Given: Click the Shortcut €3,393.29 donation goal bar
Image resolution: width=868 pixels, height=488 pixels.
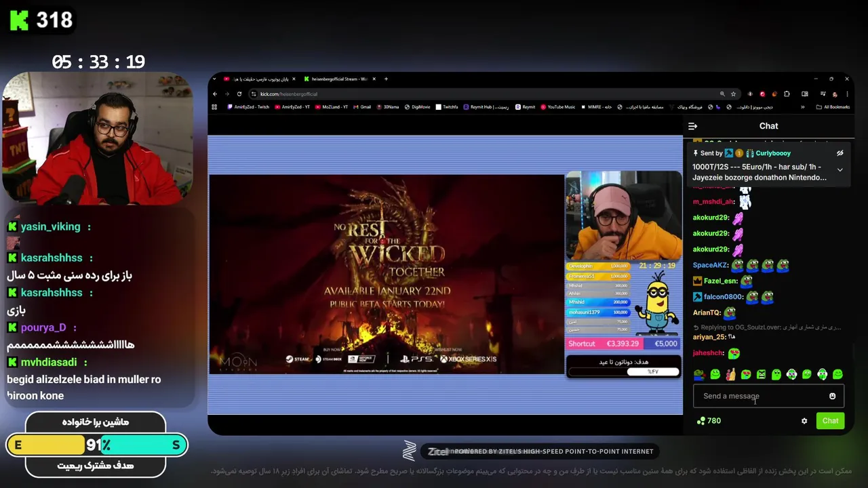Looking at the screenshot, I should click(x=623, y=344).
